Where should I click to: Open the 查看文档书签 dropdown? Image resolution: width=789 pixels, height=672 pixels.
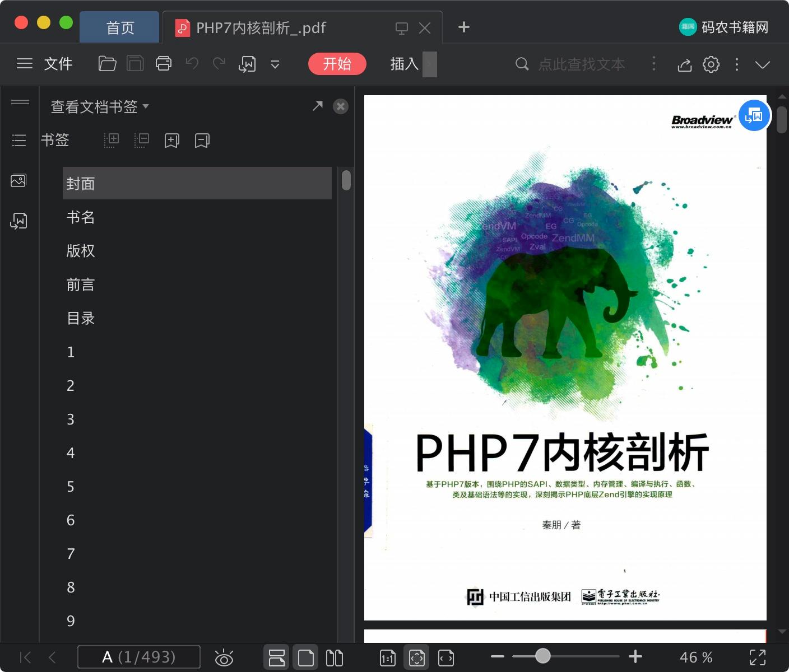click(x=100, y=106)
